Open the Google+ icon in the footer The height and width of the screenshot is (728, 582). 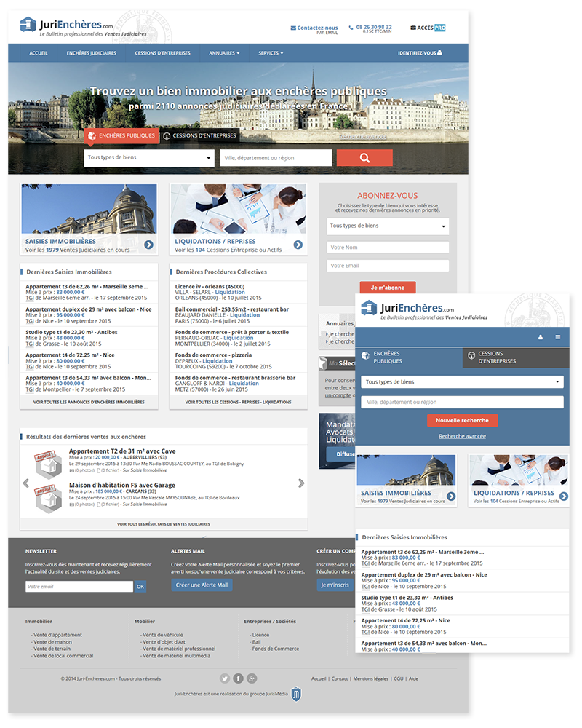[252, 678]
